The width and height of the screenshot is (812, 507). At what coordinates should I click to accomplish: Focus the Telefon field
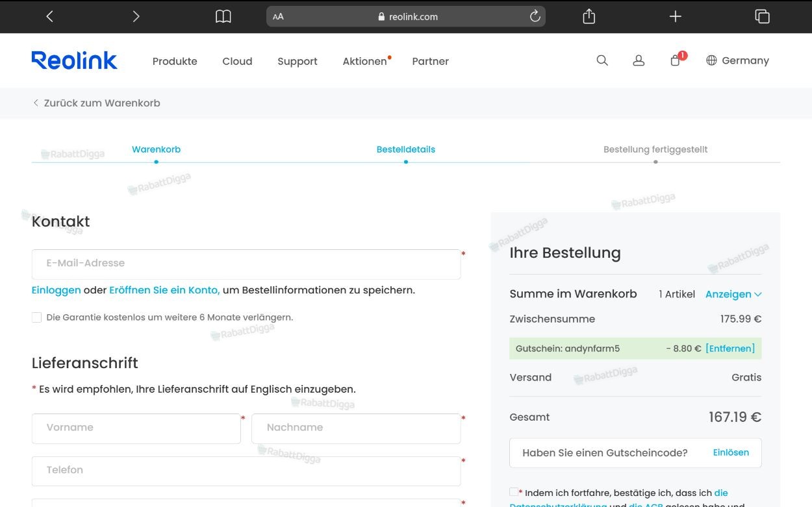[246, 471]
